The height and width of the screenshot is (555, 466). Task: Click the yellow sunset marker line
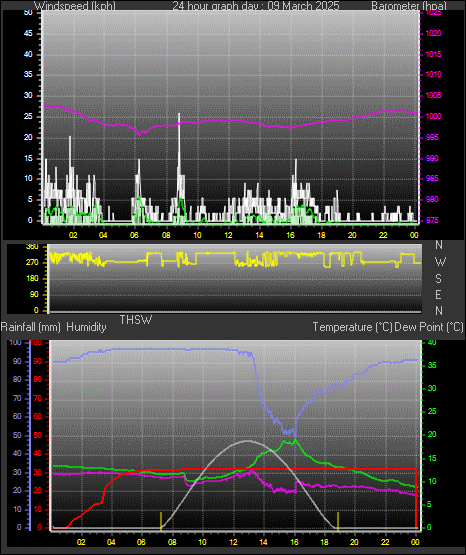tap(338, 521)
